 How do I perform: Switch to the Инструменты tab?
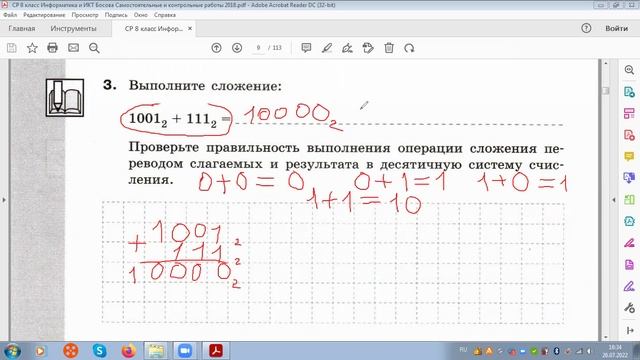point(73,28)
